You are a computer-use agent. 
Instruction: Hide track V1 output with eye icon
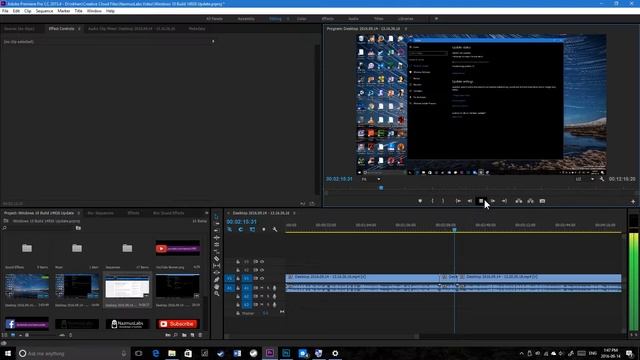[262, 278]
